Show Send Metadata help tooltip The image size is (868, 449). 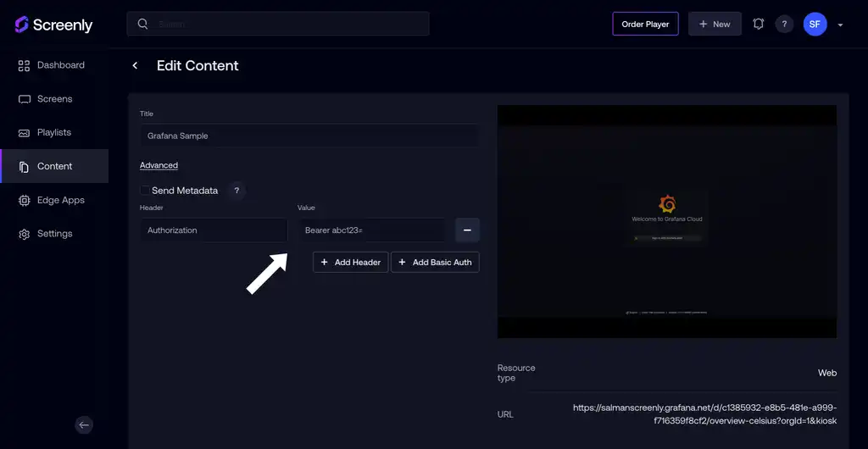pyautogui.click(x=236, y=191)
